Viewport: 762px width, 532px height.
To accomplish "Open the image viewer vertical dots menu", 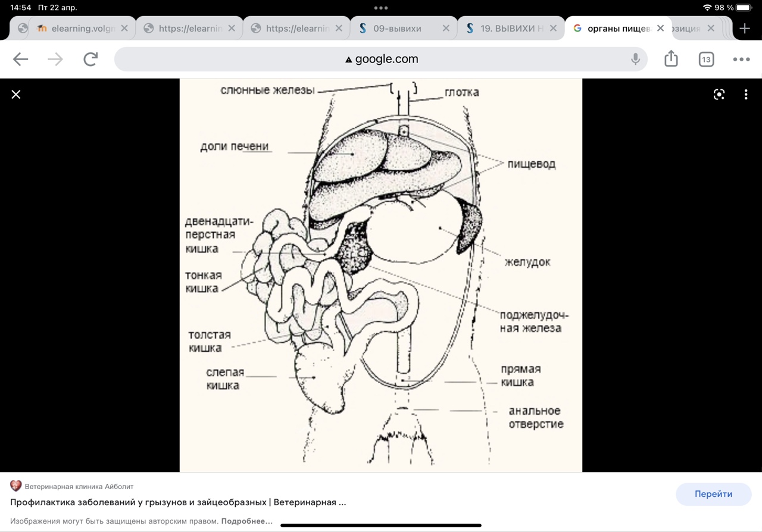I will pyautogui.click(x=746, y=94).
